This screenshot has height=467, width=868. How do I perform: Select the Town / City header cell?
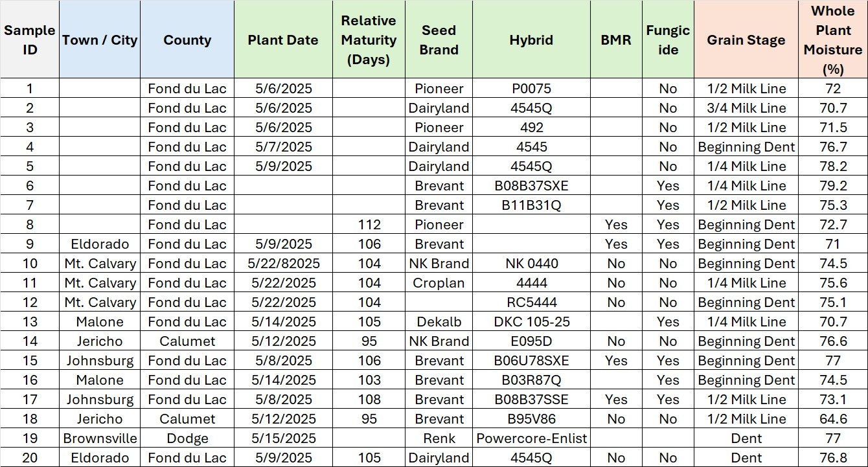(100, 40)
